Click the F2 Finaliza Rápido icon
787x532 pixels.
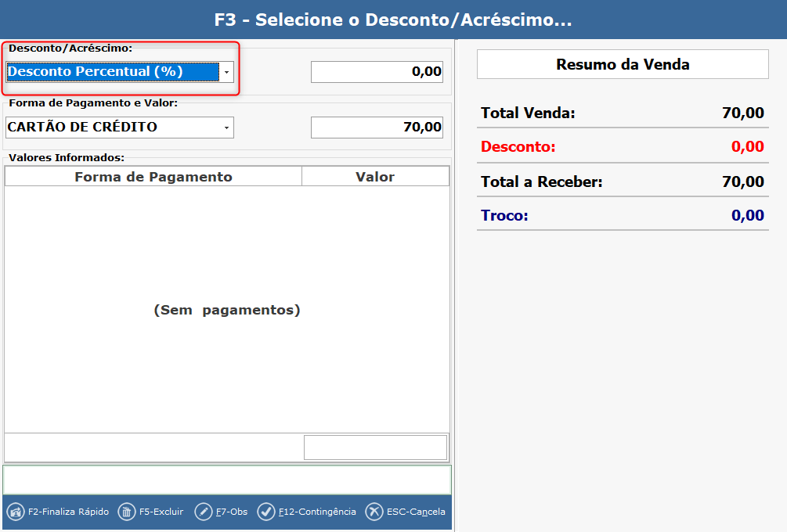point(15,512)
